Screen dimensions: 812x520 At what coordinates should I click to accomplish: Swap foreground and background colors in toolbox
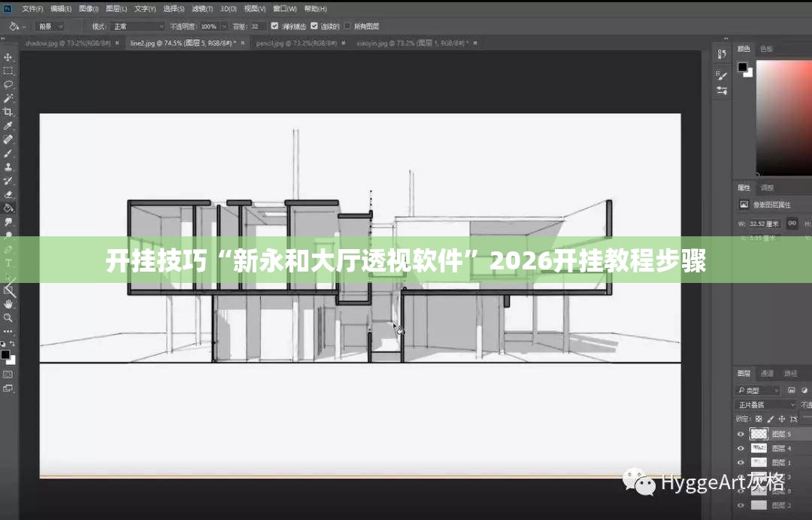(13, 344)
